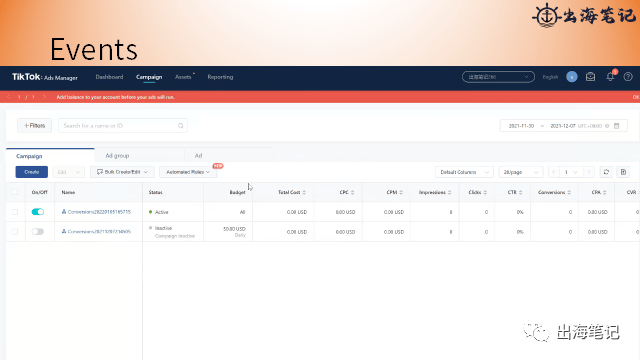Open the inbox envelope icon
The height and width of the screenshot is (360, 640).
[590, 77]
